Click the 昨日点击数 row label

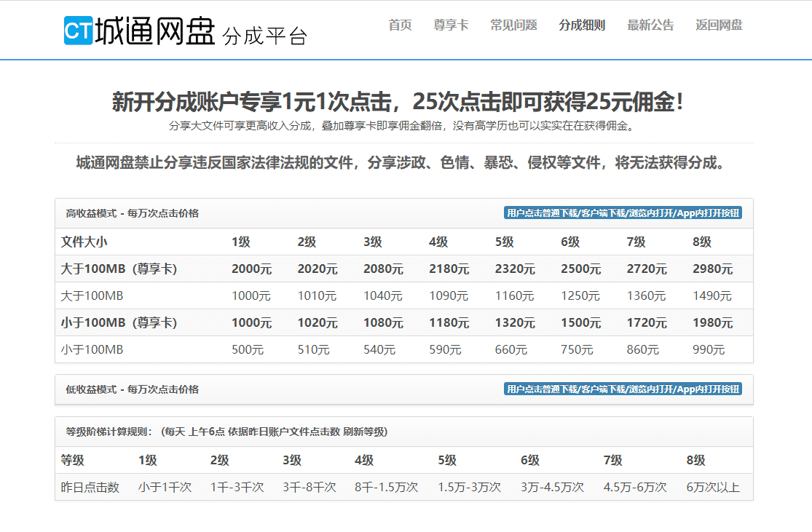pos(90,487)
